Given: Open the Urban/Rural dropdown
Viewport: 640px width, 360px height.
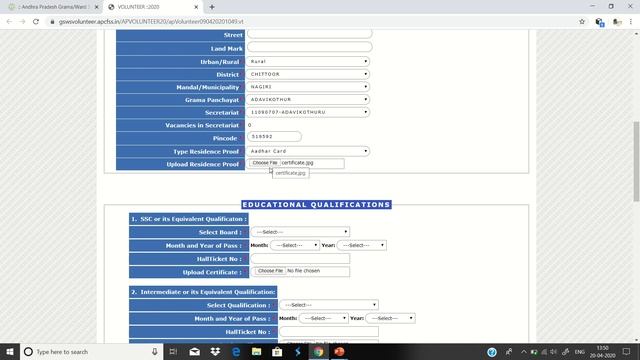Looking at the screenshot, I should pyautogui.click(x=308, y=61).
